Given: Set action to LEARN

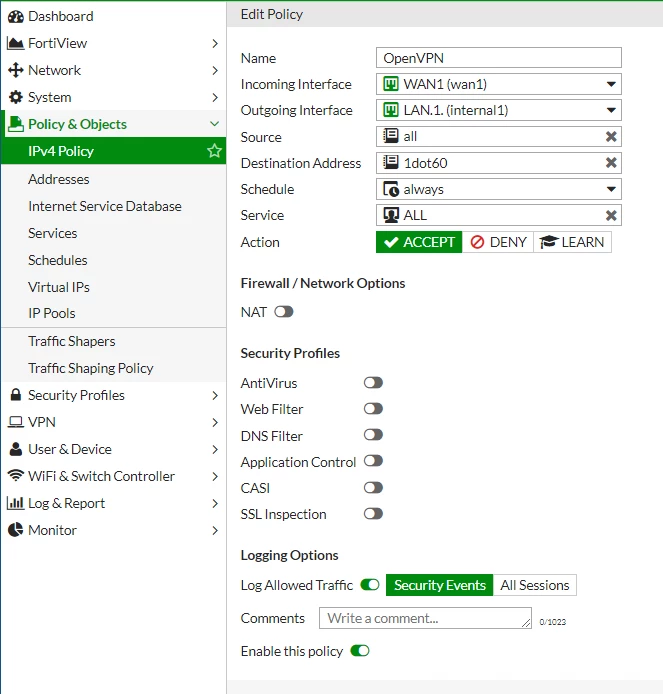Looking at the screenshot, I should pos(572,242).
